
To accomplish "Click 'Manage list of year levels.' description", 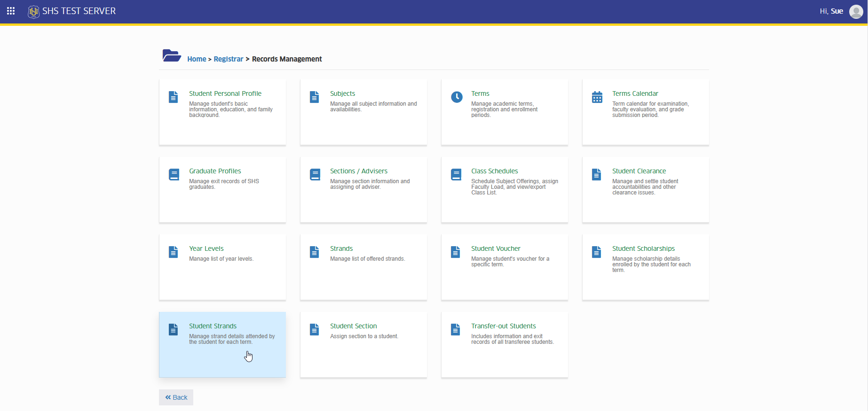I will click(221, 259).
